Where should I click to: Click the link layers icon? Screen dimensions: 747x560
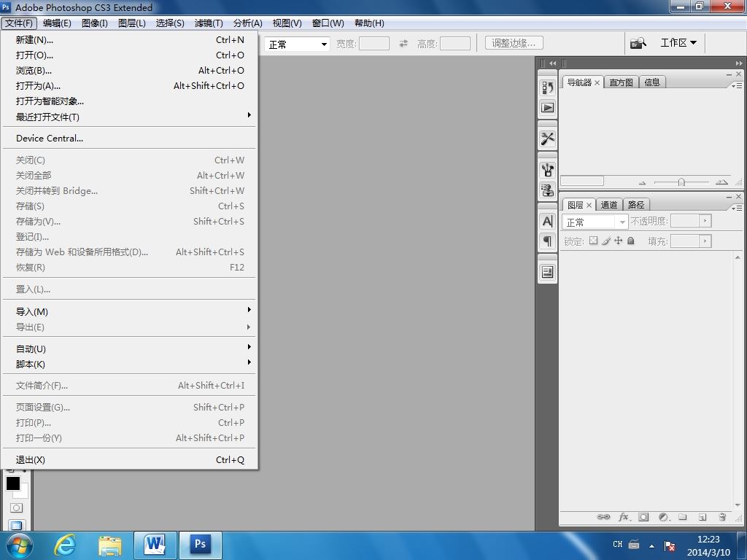point(603,517)
